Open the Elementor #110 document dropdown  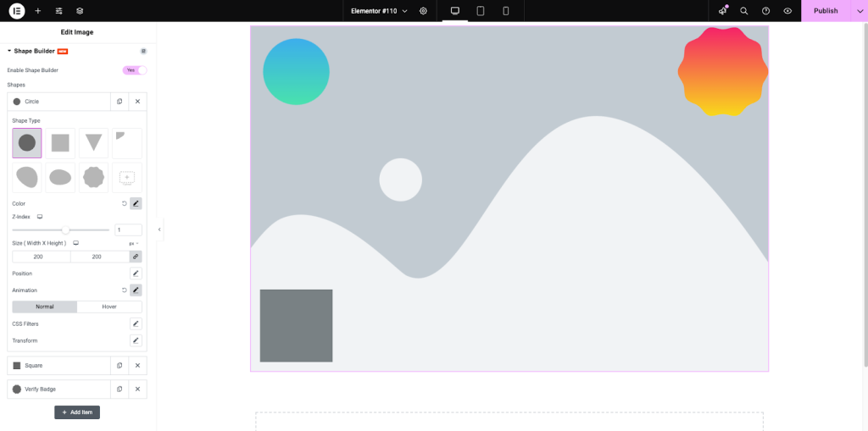click(379, 11)
